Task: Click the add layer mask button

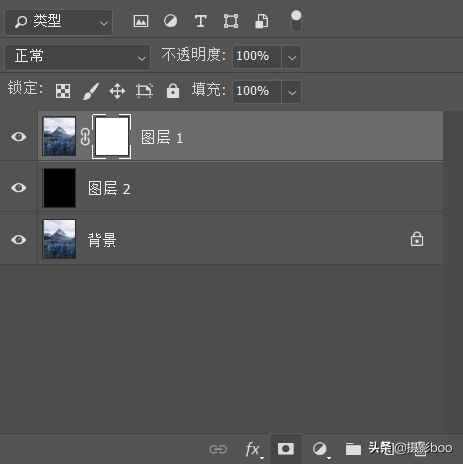Action: click(x=286, y=449)
